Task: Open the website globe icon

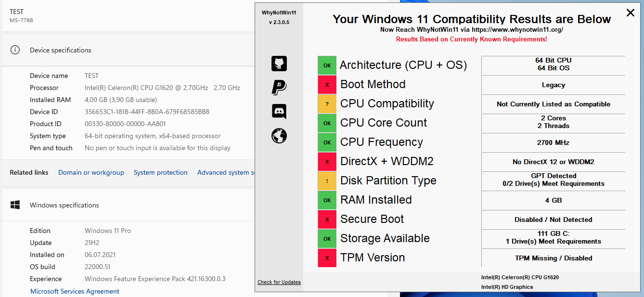Action: [x=279, y=136]
